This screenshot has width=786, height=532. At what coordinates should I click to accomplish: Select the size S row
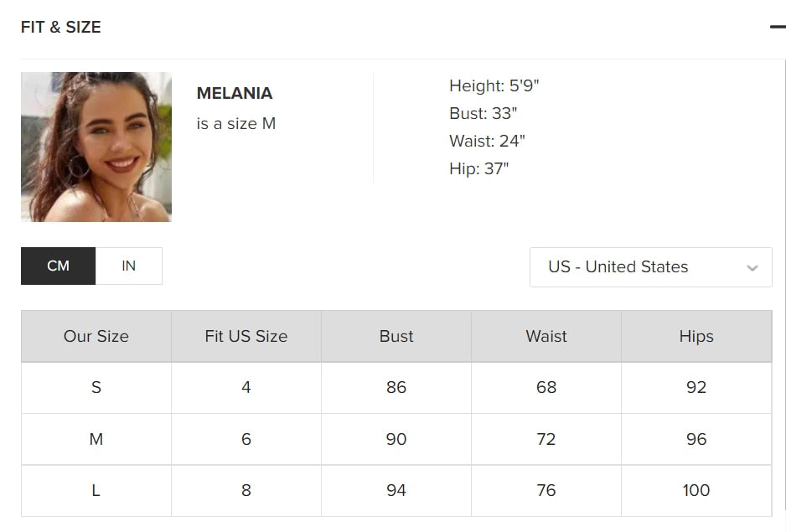(x=96, y=387)
